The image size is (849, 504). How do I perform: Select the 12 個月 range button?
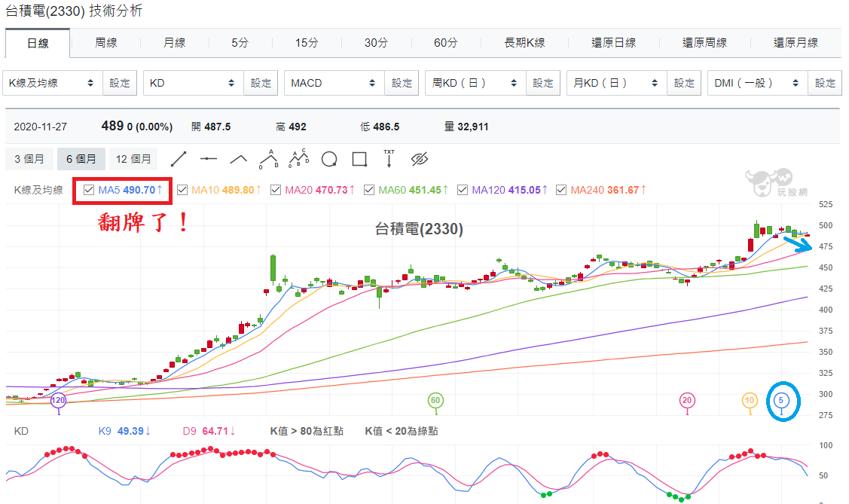[133, 159]
